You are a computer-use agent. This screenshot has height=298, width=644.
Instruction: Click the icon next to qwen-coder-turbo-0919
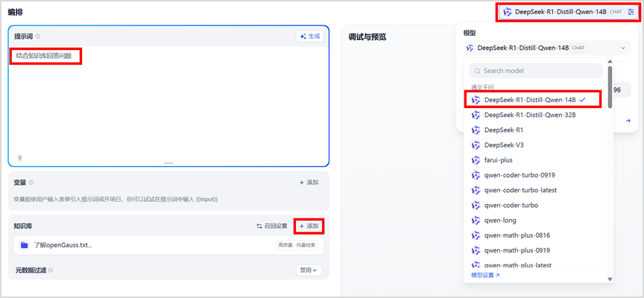pos(476,175)
